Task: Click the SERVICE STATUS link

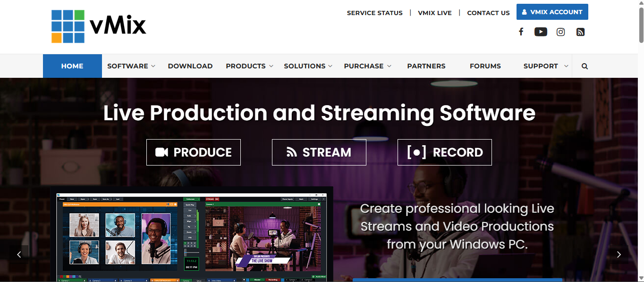Action: [x=374, y=13]
